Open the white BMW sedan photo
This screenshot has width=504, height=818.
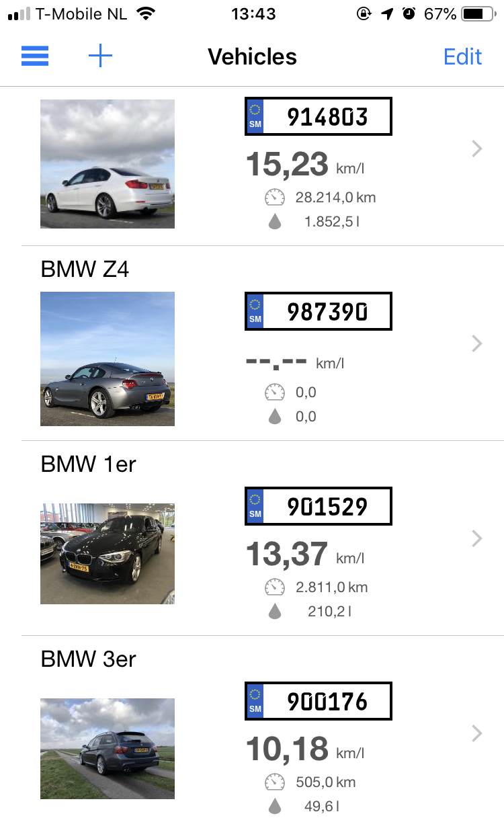tap(108, 164)
